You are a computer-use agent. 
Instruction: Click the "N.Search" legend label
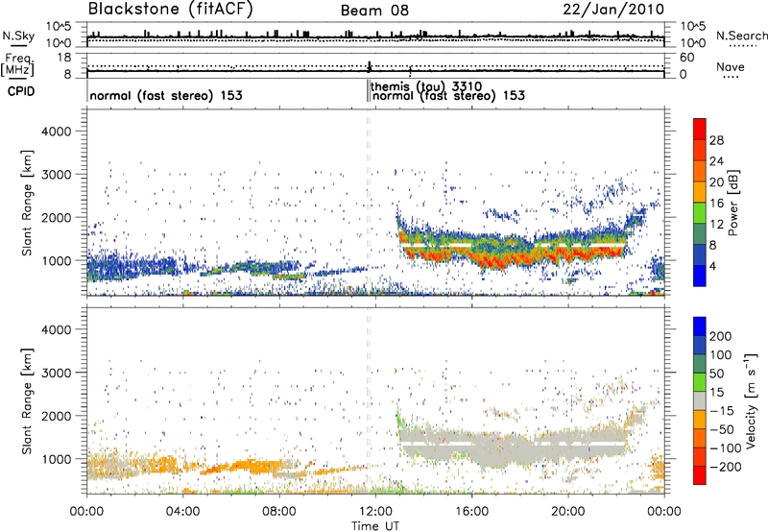(x=741, y=36)
